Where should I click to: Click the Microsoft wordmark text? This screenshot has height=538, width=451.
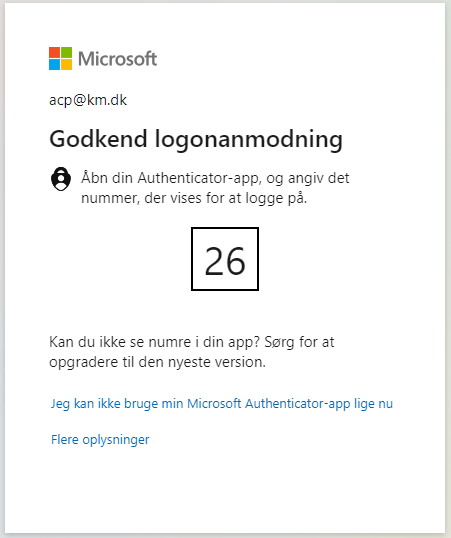pyautogui.click(x=117, y=59)
